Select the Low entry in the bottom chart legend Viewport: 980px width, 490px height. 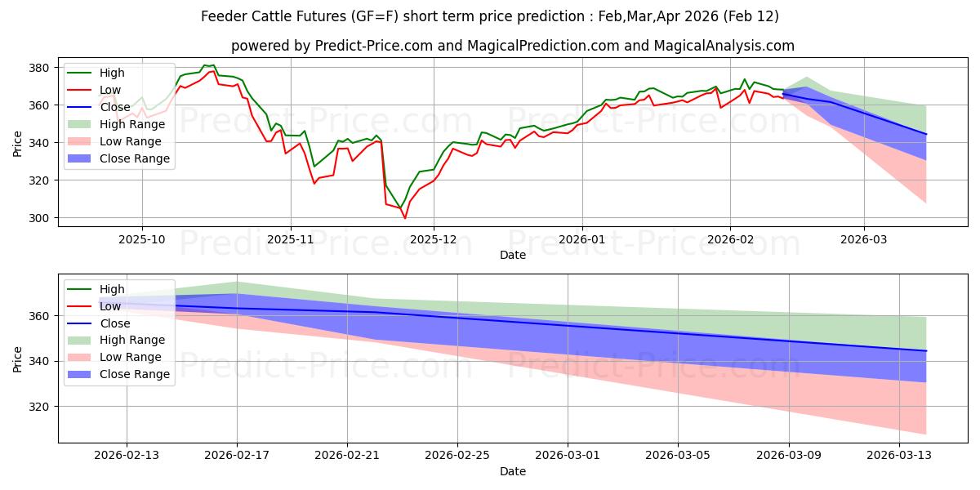(x=110, y=305)
